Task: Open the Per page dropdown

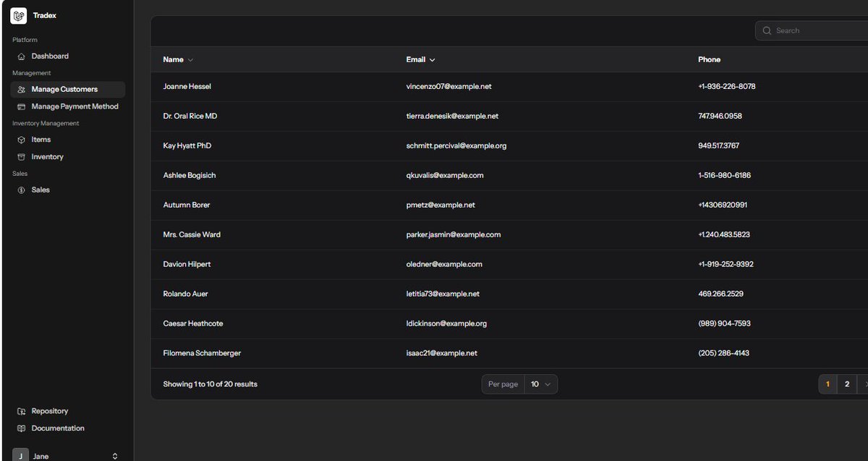Action: [541, 384]
